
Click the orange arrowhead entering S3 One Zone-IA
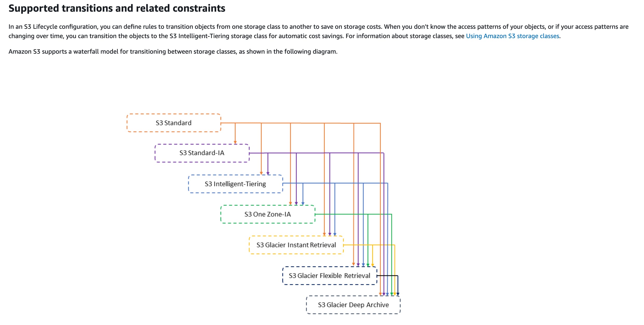290,203
